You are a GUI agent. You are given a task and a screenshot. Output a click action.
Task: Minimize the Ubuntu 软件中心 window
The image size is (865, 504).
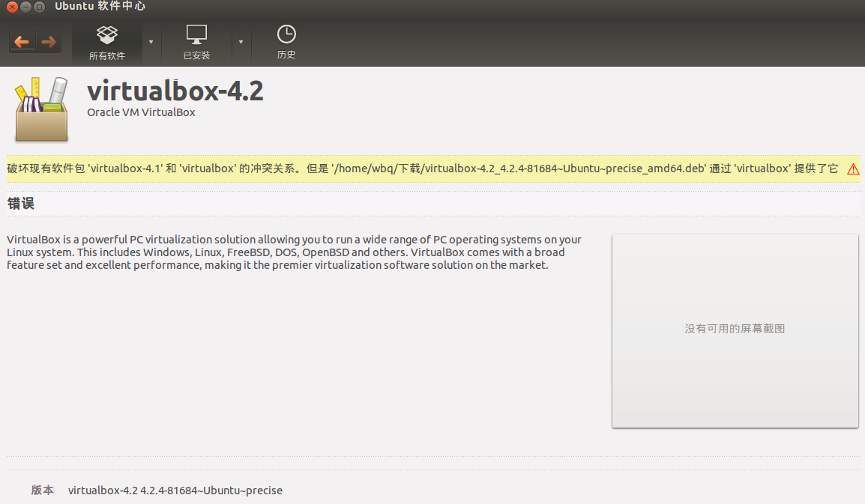coord(25,7)
